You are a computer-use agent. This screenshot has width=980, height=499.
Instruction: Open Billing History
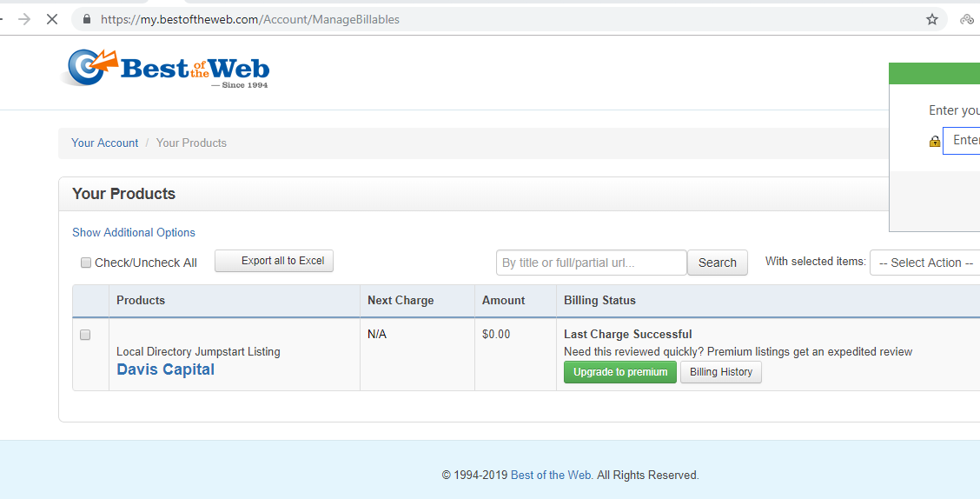(720, 372)
